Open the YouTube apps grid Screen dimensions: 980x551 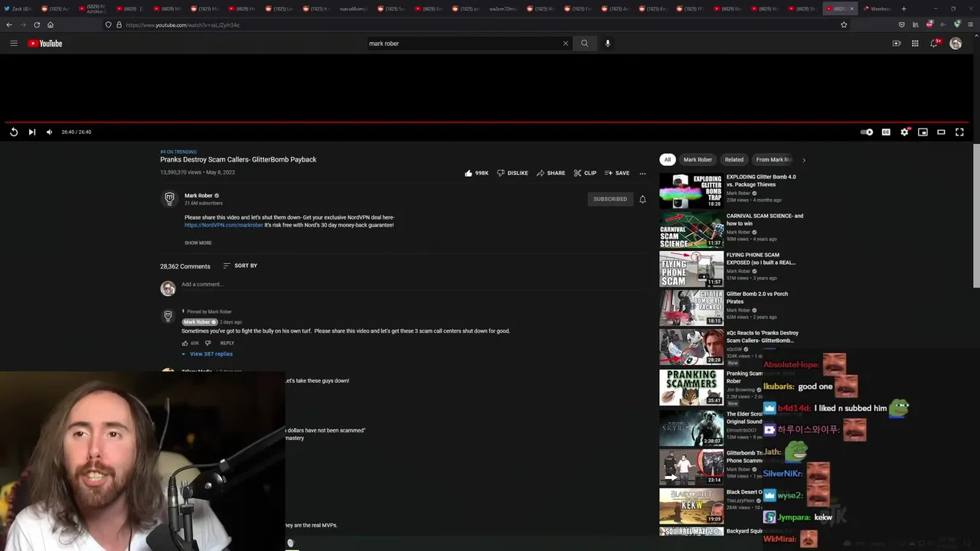point(915,44)
